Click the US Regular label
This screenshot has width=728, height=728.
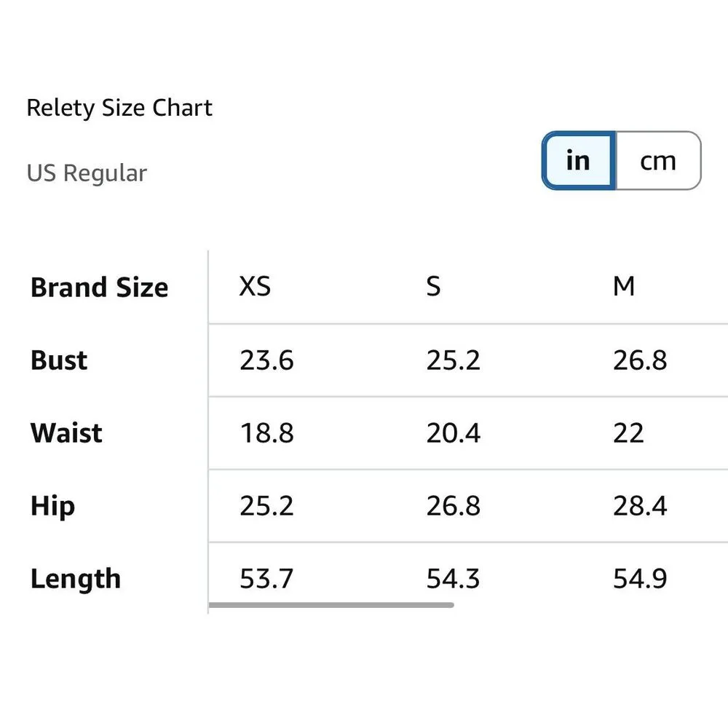[87, 173]
